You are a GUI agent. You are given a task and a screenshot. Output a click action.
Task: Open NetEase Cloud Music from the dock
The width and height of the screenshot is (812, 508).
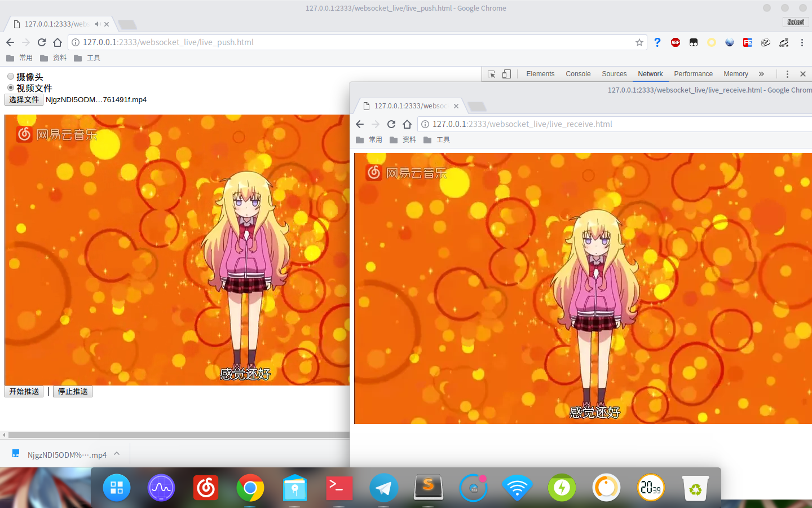coord(206,488)
